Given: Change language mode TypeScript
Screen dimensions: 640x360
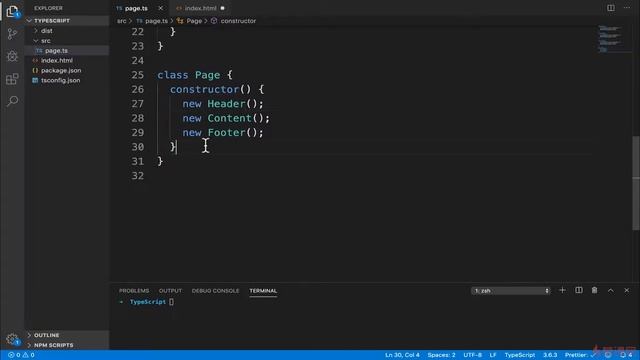Looking at the screenshot, I should [x=520, y=355].
